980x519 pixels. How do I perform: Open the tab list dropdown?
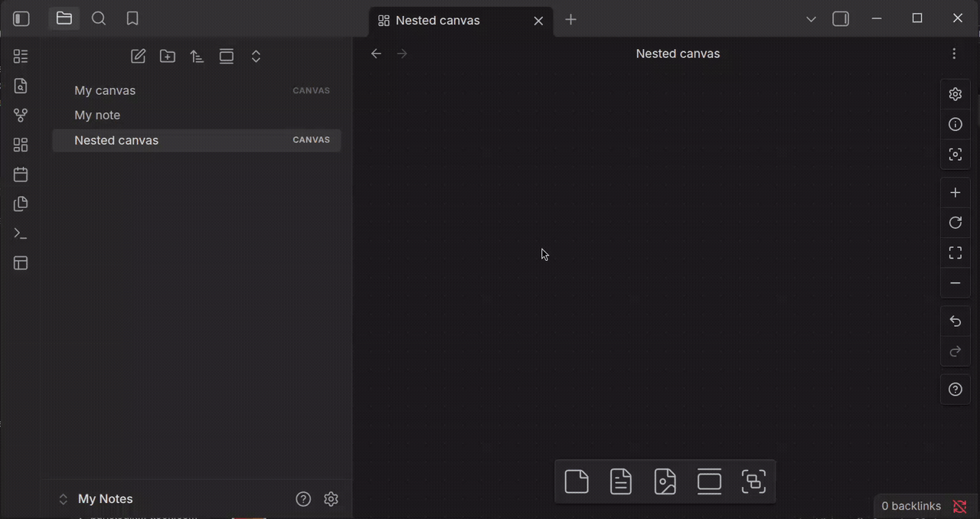tap(811, 19)
